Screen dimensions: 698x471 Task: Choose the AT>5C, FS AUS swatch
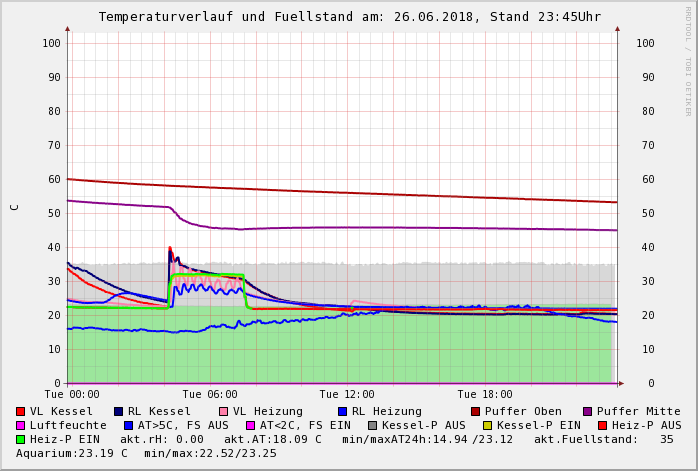point(129,425)
